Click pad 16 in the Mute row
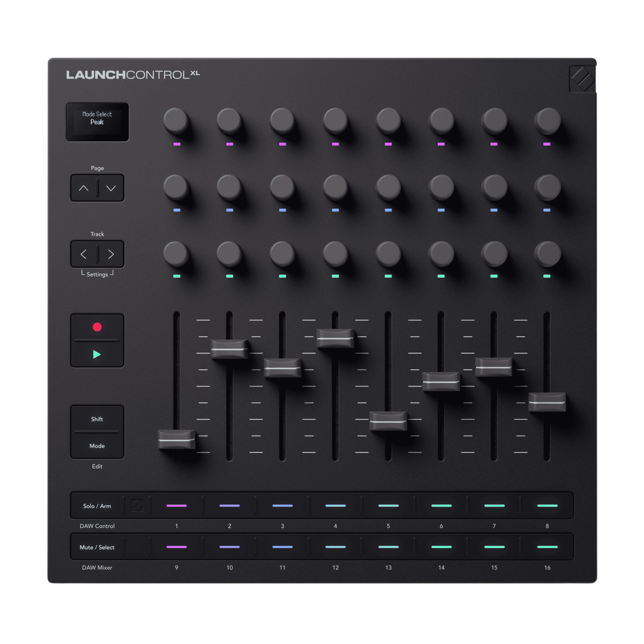The height and width of the screenshot is (644, 644). (x=547, y=547)
